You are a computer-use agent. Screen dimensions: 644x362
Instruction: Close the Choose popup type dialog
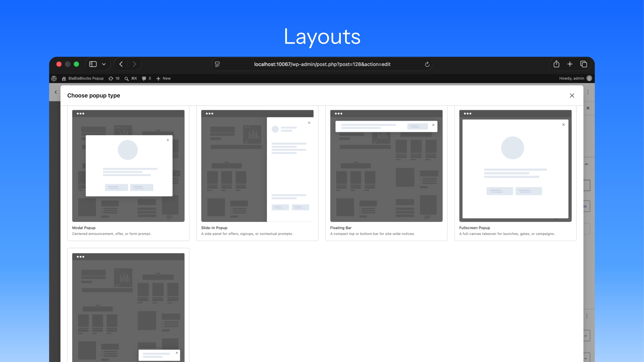tap(572, 95)
